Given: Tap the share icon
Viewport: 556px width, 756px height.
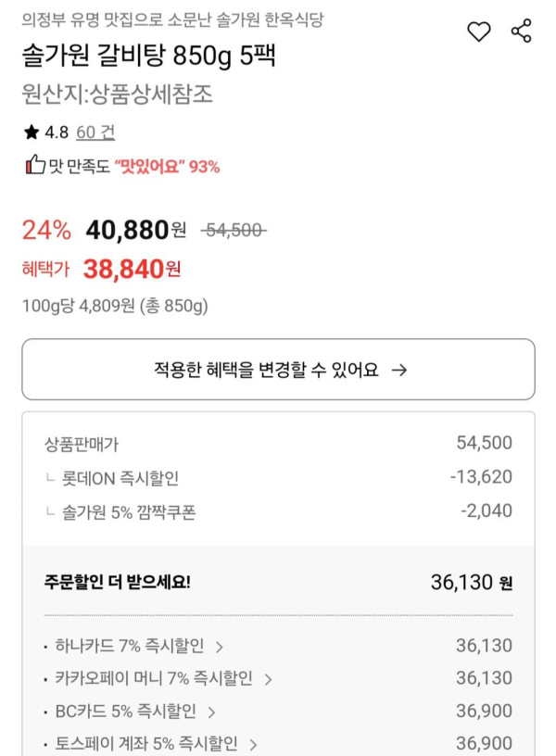Looking at the screenshot, I should tap(522, 31).
